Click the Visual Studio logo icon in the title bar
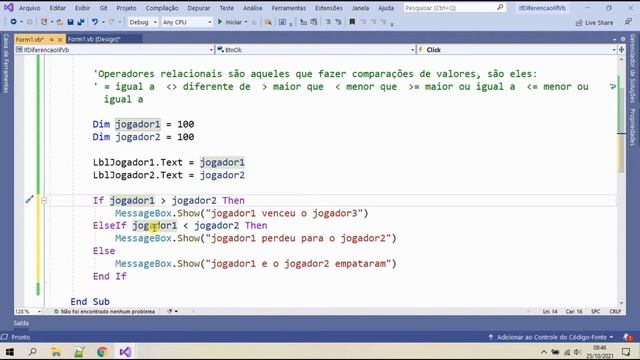640x360 pixels. click(x=8, y=7)
